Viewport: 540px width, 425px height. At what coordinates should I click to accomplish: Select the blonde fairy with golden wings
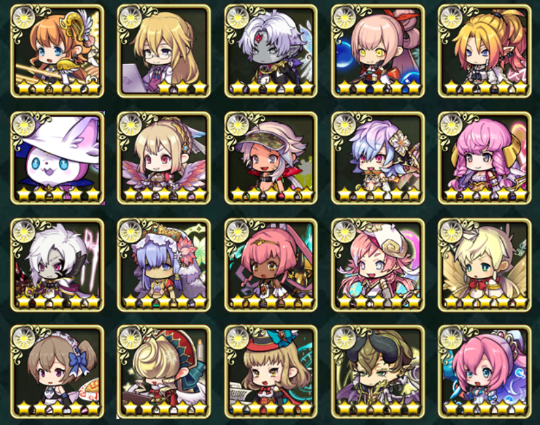coord(485,265)
